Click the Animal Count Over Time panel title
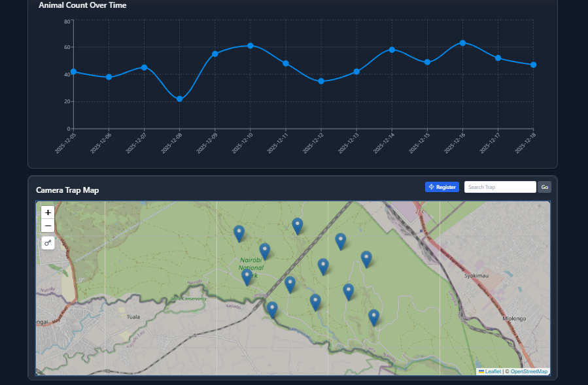Image resolution: width=588 pixels, height=385 pixels. (81, 5)
